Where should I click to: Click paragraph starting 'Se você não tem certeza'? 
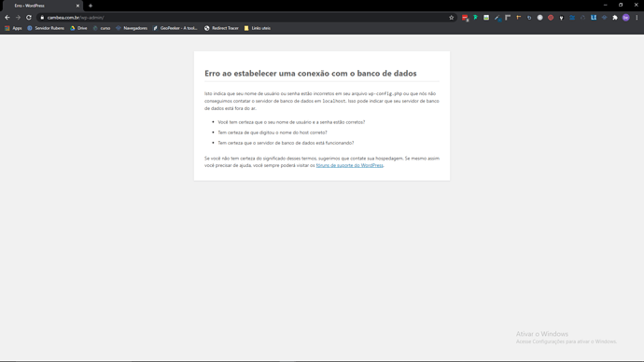(322, 161)
